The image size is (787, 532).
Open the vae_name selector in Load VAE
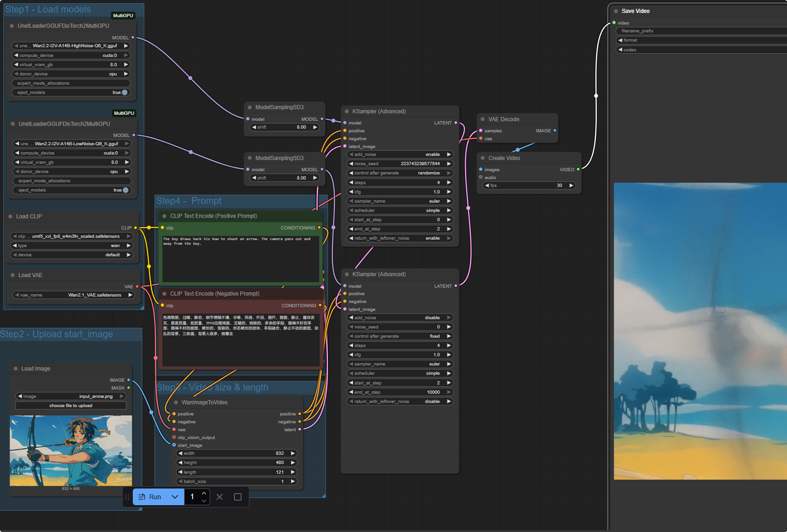click(73, 295)
